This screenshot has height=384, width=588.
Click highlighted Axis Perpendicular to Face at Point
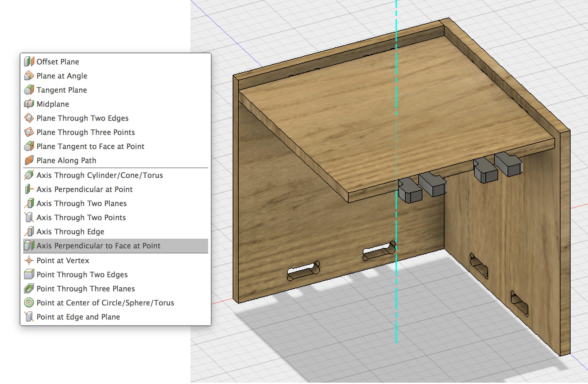tap(98, 246)
